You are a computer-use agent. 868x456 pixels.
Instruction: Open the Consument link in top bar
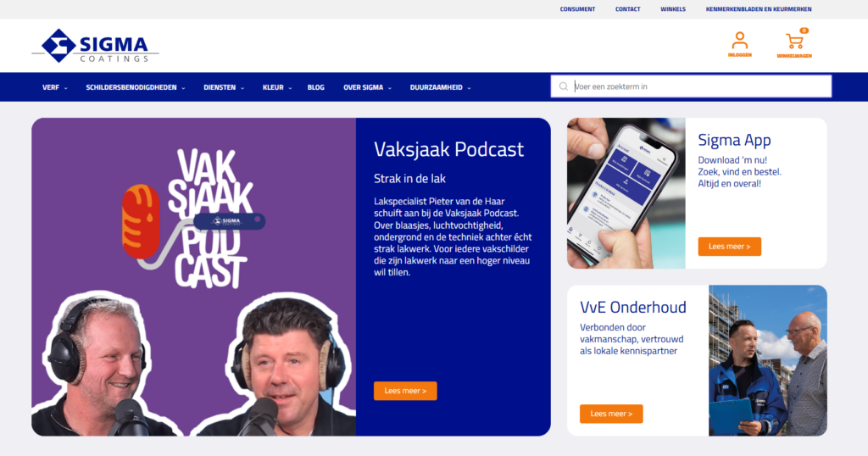(x=577, y=8)
